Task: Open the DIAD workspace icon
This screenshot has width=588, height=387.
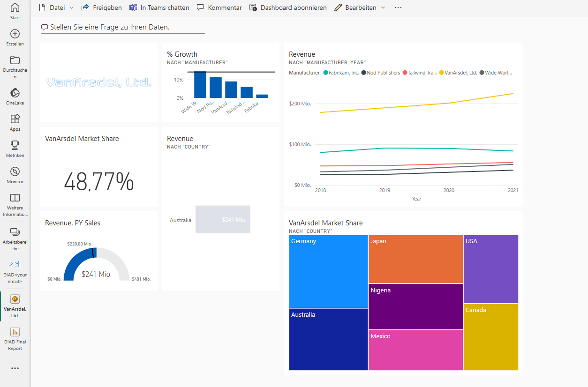Action: click(x=15, y=264)
